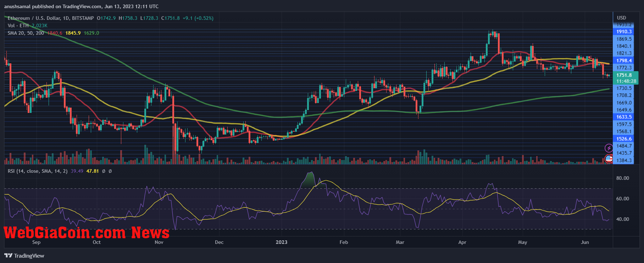Click the Jun label on time axis
The height and width of the screenshot is (263, 644).
point(585,242)
